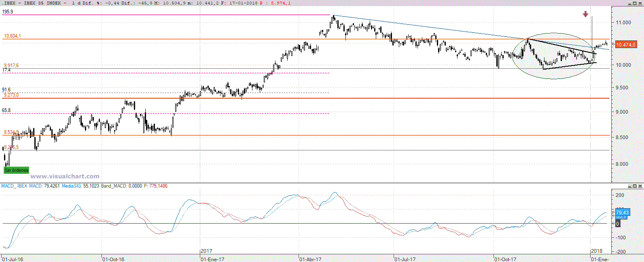Minimize the IBEX 35 price chart panel
The width and height of the screenshot is (644, 262).
click(x=629, y=3)
